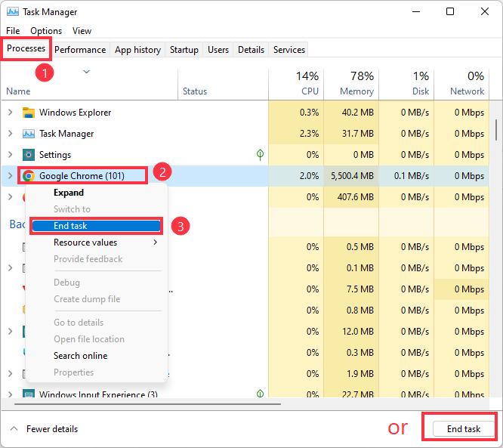The image size is (503, 448).
Task: Collapse view with Fewer details
Action: click(x=45, y=428)
